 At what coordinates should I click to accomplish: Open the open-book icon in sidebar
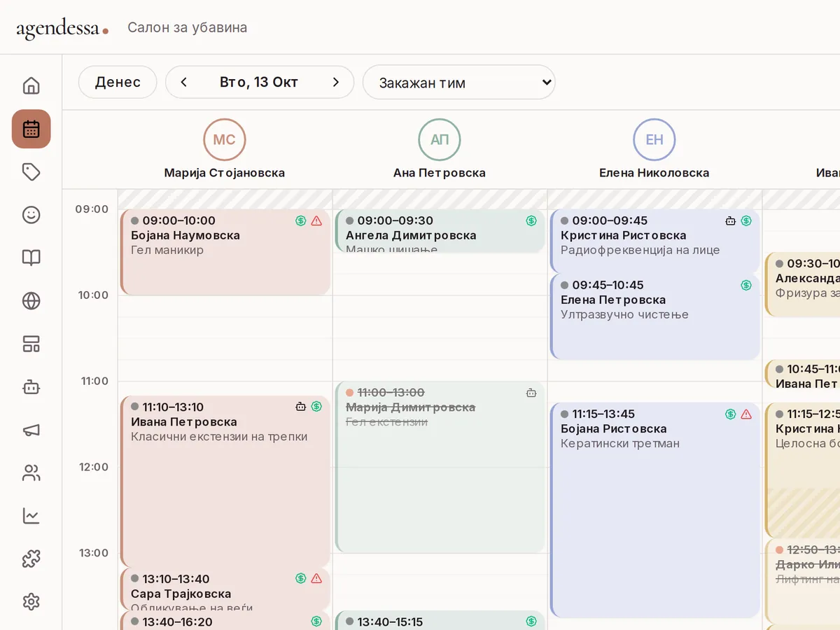31,258
